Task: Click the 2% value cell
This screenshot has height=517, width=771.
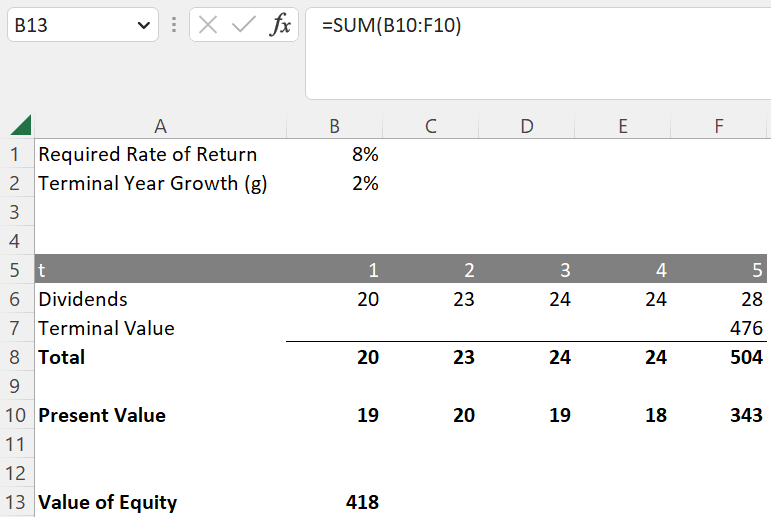Action: click(334, 183)
